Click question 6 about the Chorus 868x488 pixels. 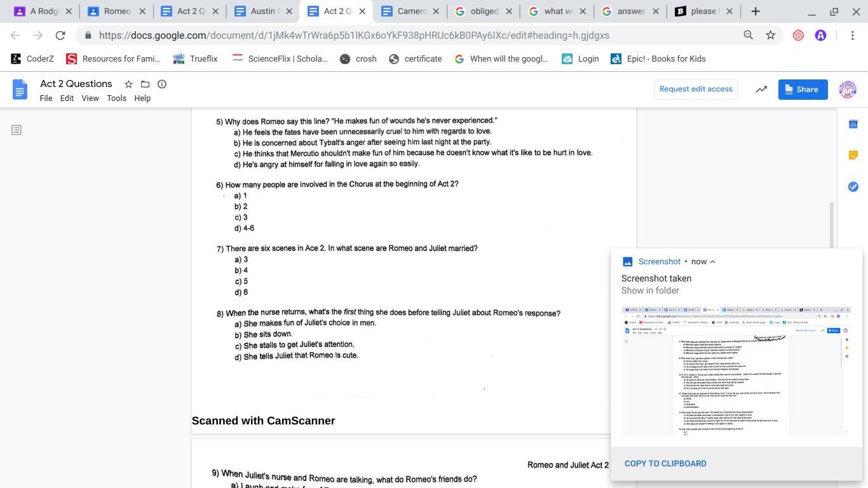pos(337,184)
